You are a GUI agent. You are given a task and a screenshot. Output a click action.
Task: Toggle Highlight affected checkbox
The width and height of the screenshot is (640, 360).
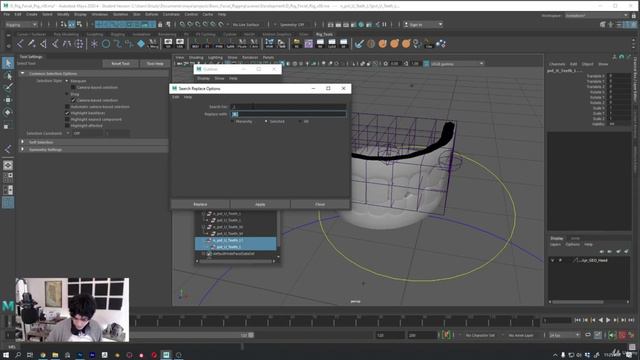tap(67, 126)
